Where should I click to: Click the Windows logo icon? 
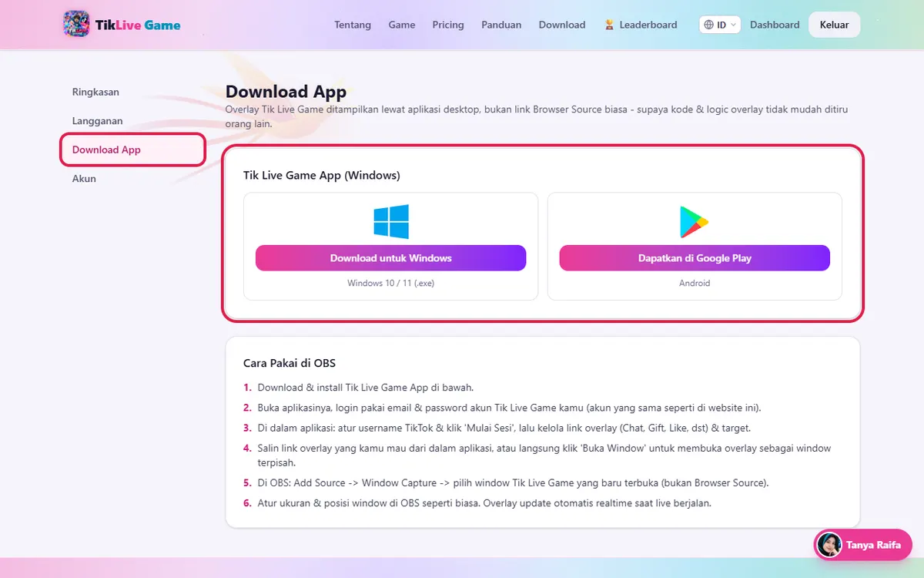391,222
